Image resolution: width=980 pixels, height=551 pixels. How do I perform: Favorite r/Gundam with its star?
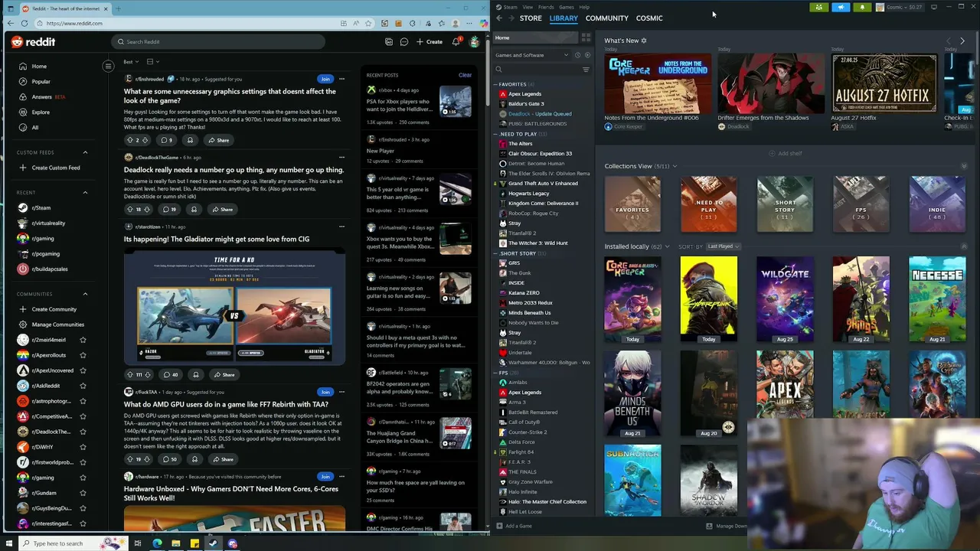tap(83, 493)
